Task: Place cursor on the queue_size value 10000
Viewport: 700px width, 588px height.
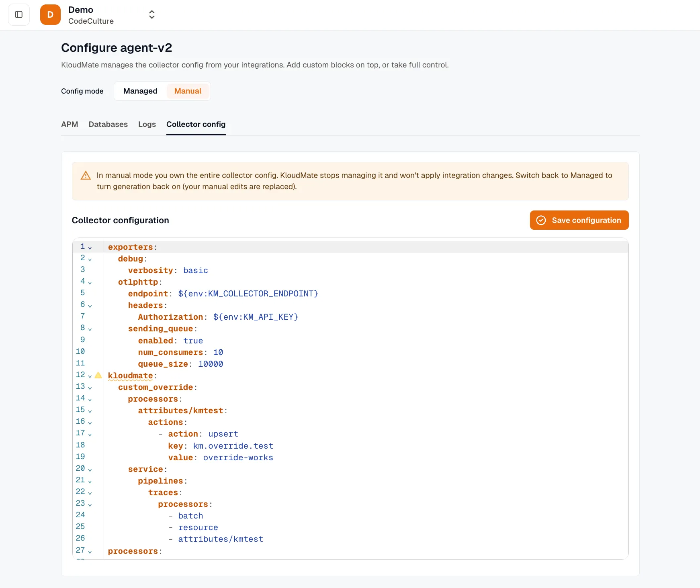Action: pos(211,364)
